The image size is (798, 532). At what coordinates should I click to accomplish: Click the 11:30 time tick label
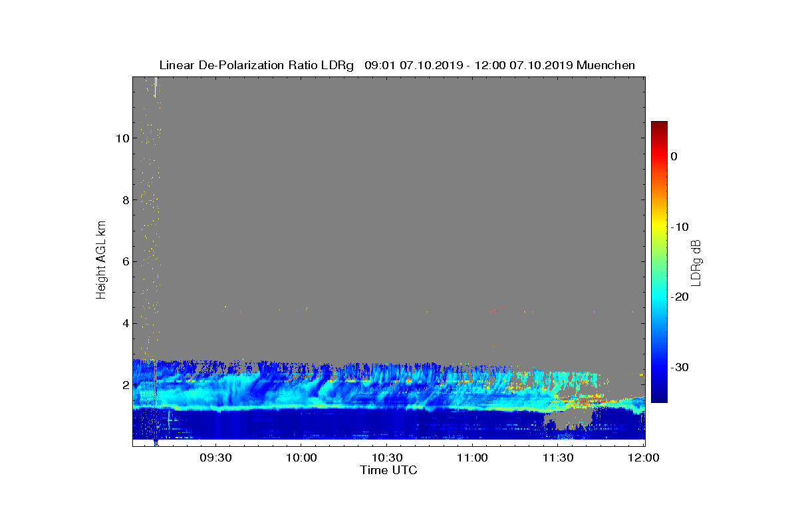point(558,458)
